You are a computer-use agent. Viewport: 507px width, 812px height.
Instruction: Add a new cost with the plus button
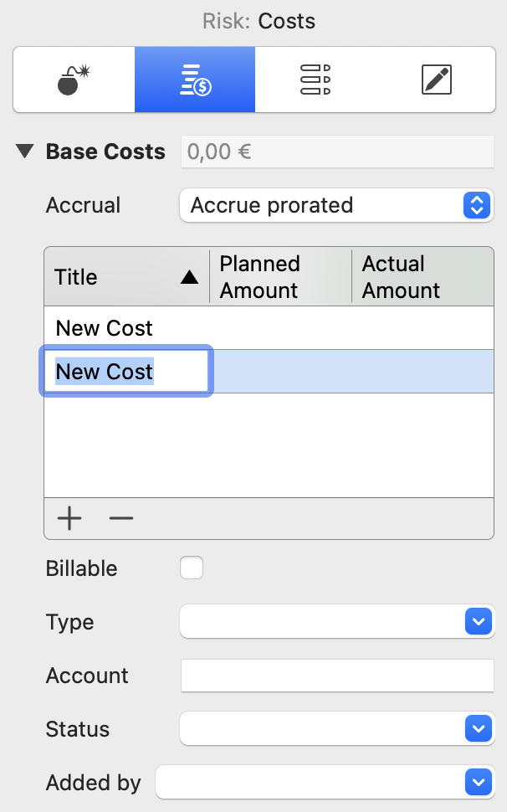(x=69, y=518)
